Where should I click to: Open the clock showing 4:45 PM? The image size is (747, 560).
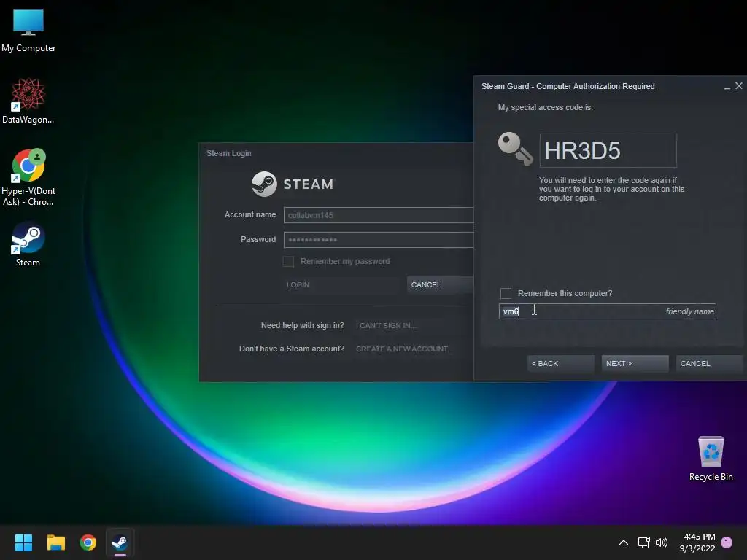coord(697,542)
